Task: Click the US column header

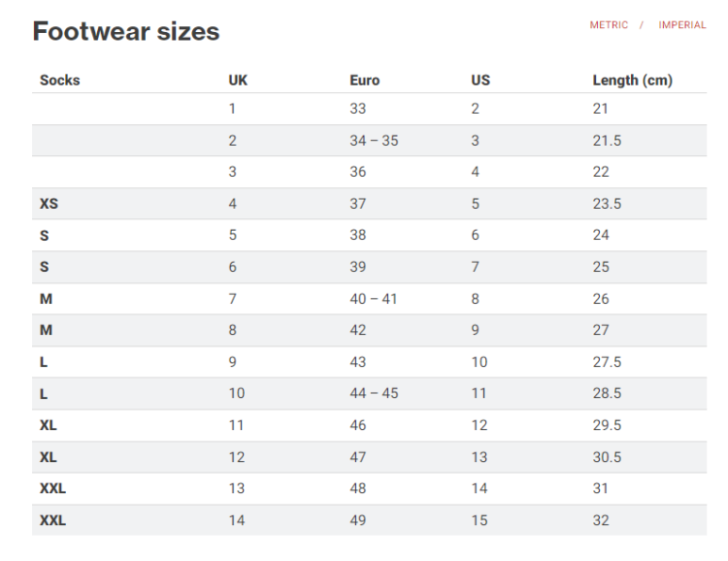Action: (x=480, y=80)
